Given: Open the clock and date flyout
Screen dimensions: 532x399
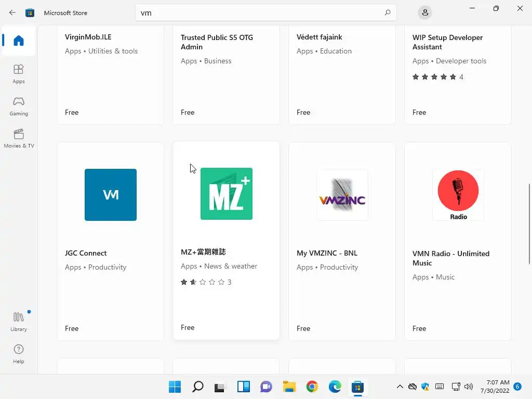Looking at the screenshot, I should 495,387.
